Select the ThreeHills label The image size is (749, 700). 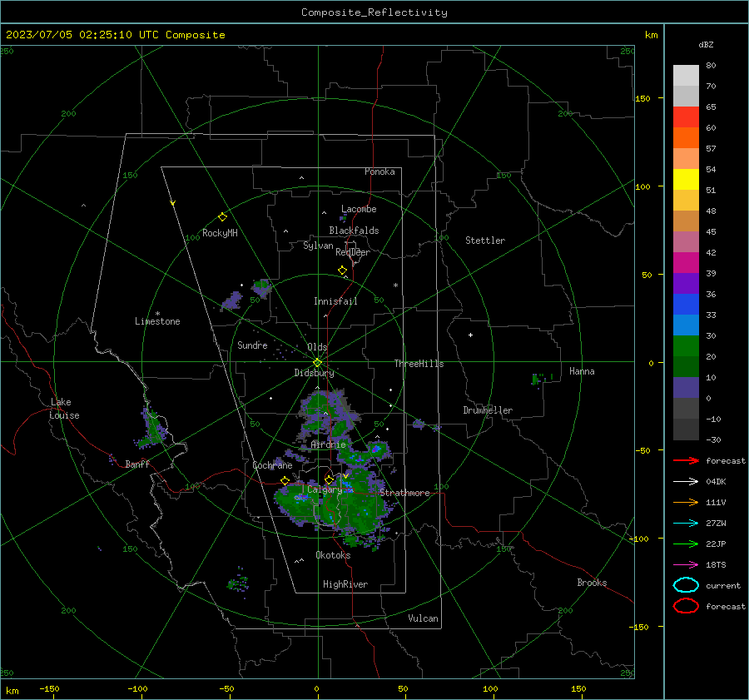419,364
